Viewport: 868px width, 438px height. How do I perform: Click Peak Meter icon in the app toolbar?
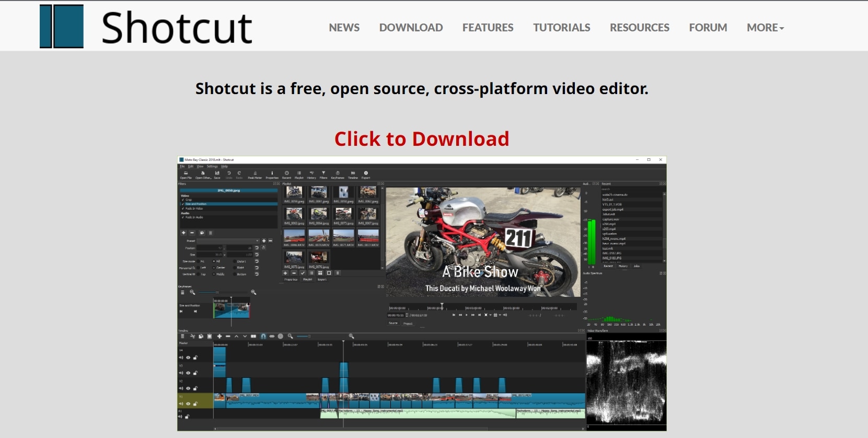pos(255,175)
